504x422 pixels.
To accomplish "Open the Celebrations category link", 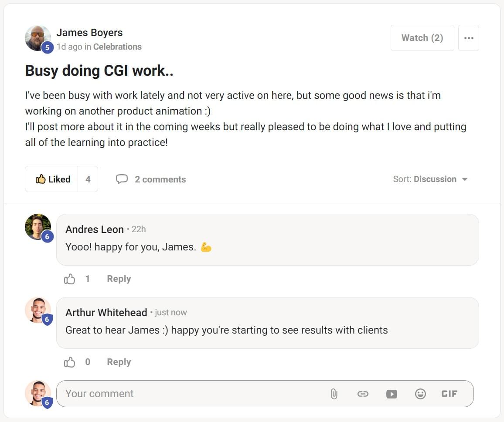I will point(117,47).
